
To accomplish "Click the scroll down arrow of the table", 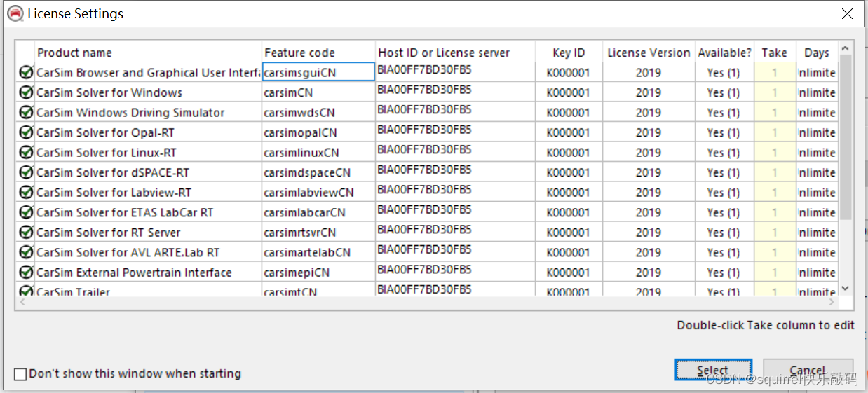I will tap(845, 288).
